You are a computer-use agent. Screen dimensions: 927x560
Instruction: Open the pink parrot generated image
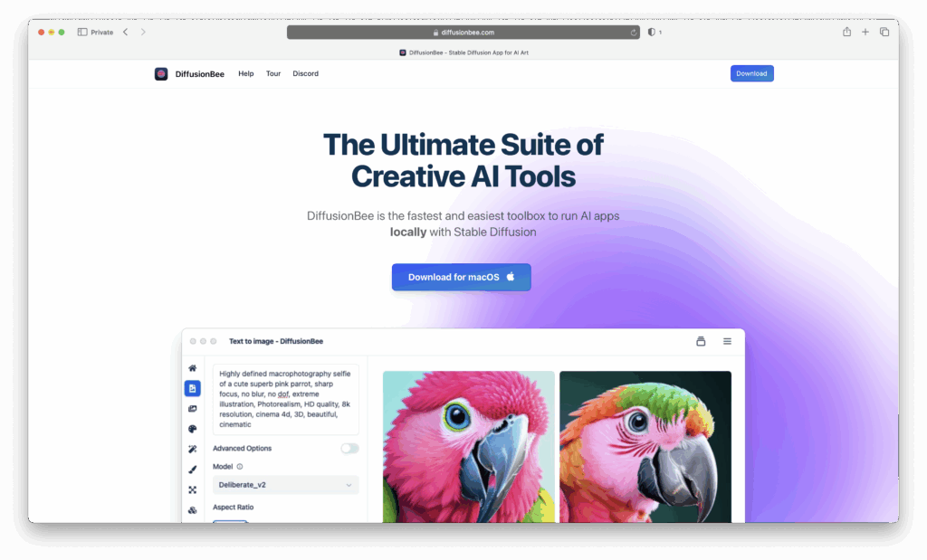tap(469, 447)
